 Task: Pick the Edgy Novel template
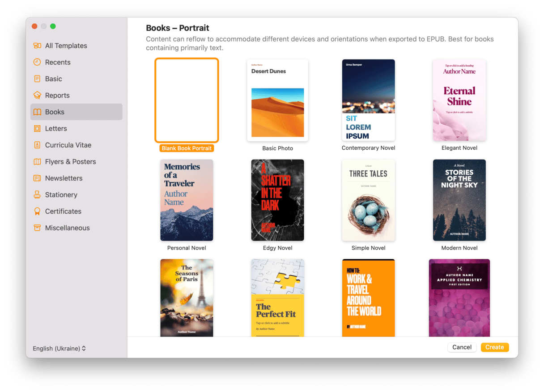(277, 200)
